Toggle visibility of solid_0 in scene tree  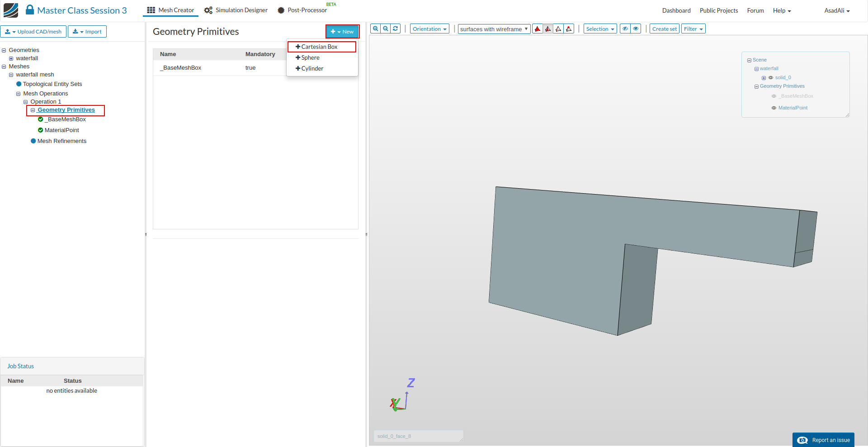click(x=771, y=78)
